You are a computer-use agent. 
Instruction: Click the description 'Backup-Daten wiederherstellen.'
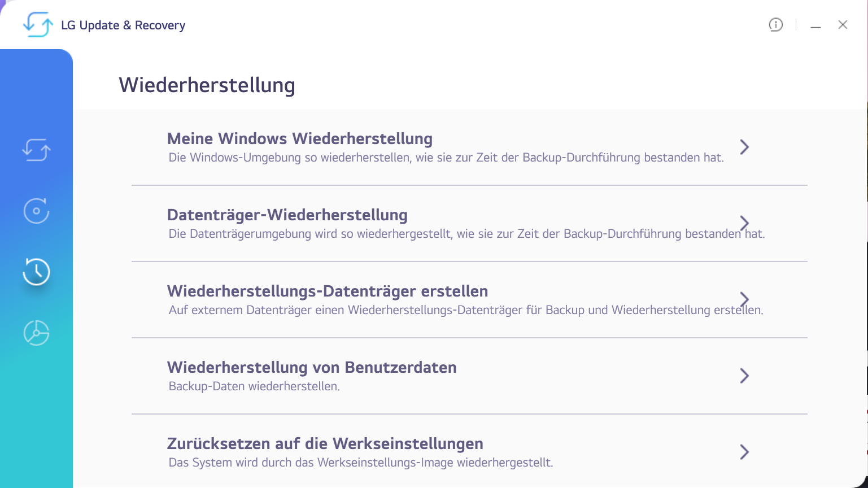click(x=254, y=387)
